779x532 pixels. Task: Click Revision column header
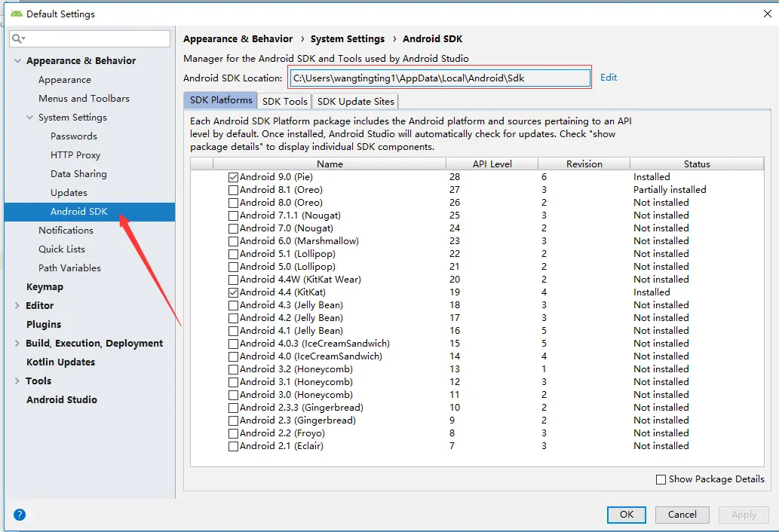pos(584,164)
